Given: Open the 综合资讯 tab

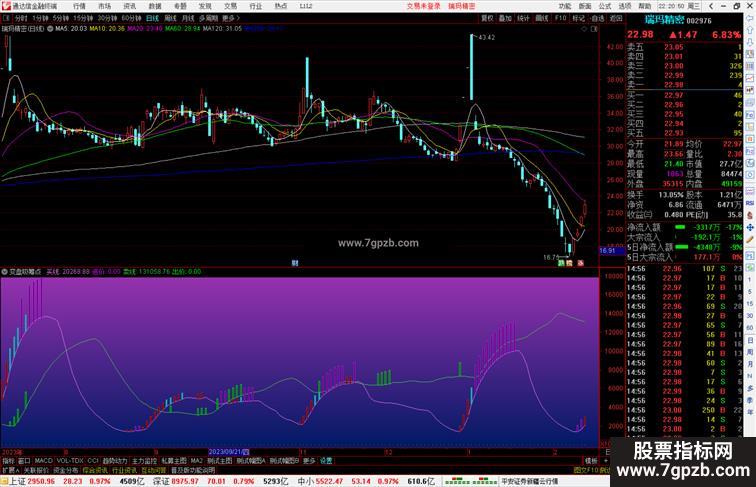Looking at the screenshot, I should pyautogui.click(x=95, y=470).
